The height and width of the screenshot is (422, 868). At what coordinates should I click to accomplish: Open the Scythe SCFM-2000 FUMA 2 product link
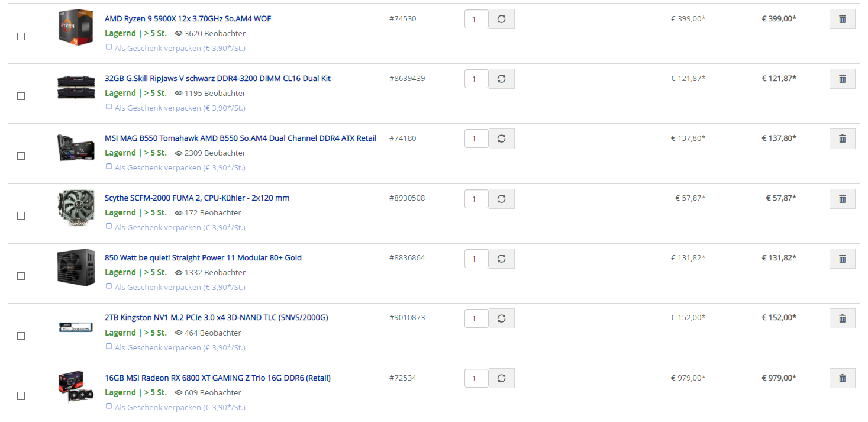tap(197, 198)
